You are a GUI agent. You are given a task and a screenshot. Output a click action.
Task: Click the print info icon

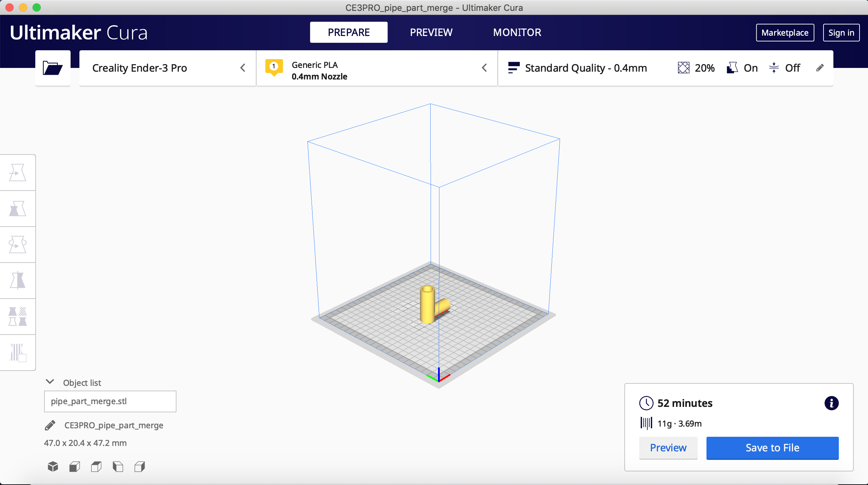pyautogui.click(x=831, y=403)
